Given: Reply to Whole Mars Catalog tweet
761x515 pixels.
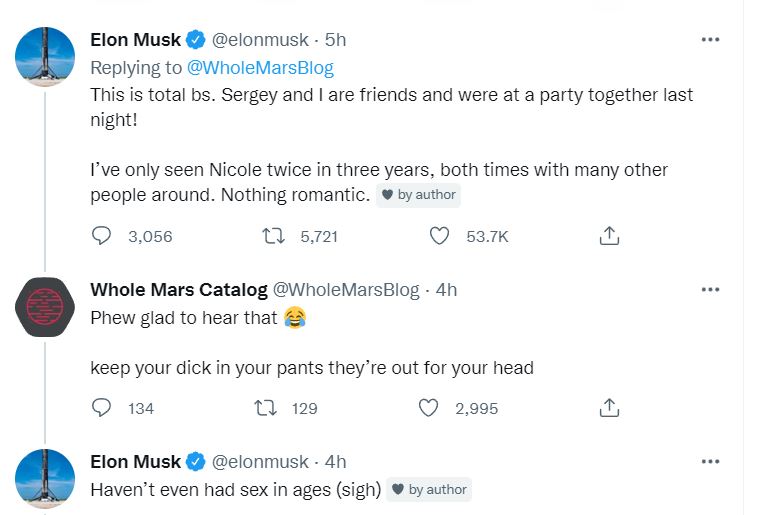Looking at the screenshot, I should pos(101,408).
